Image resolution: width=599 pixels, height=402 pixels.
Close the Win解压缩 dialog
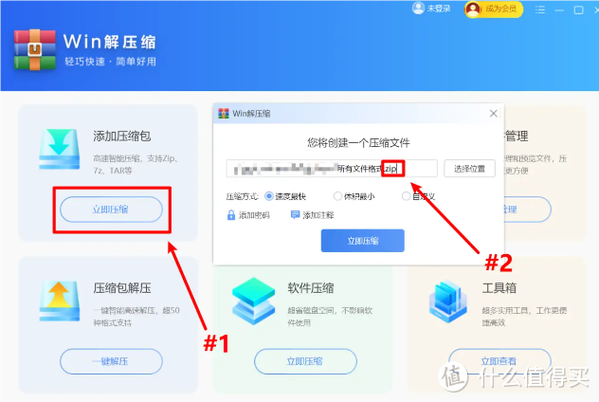494,113
